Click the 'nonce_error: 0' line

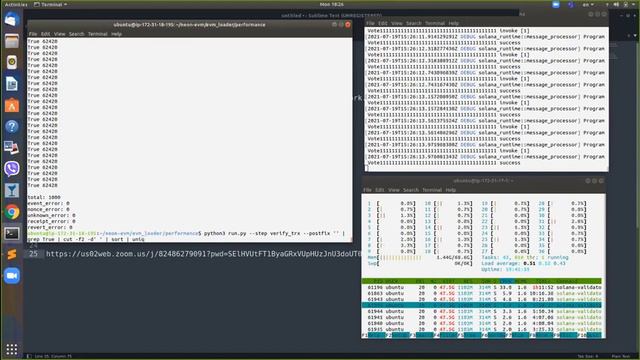[x=48, y=209]
